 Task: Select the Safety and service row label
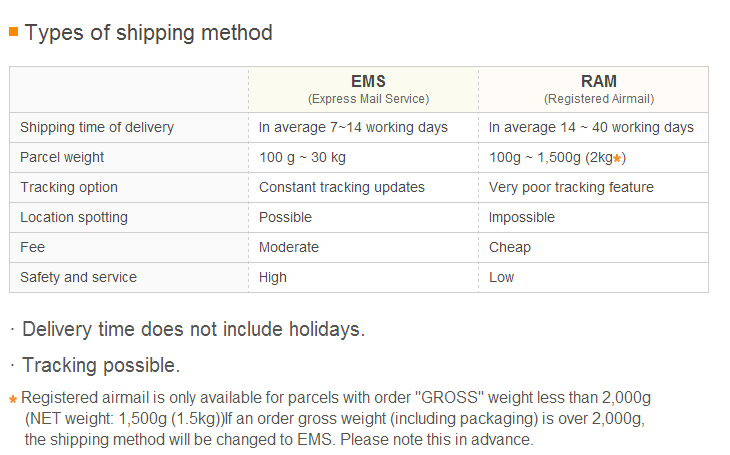[x=79, y=277]
